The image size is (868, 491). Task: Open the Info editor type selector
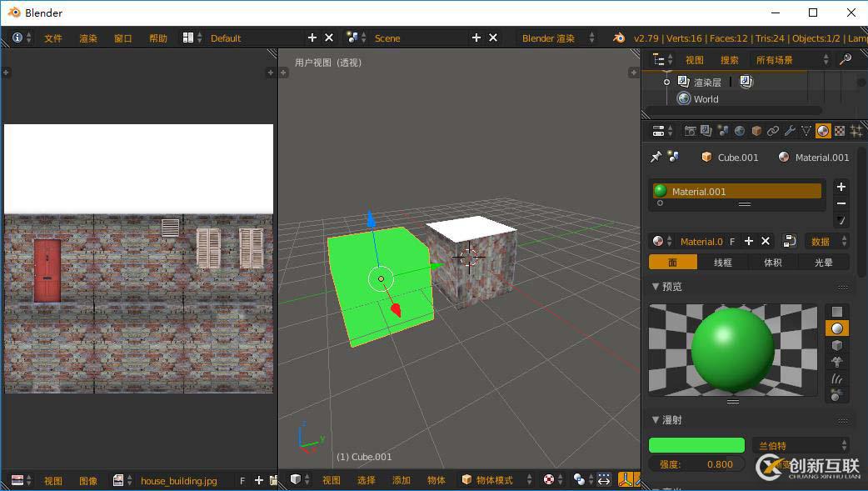[x=22, y=38]
